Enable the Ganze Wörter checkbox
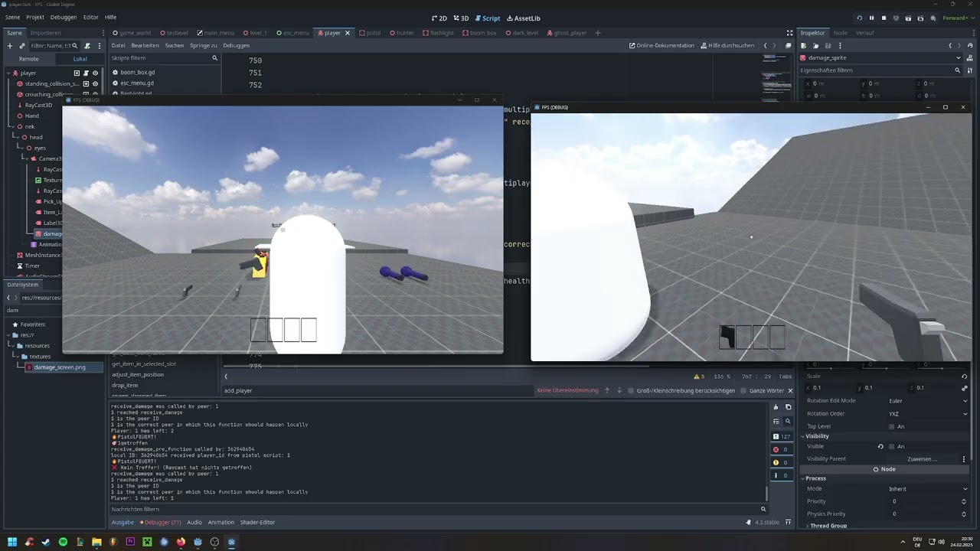Viewport: 980px width, 551px height. (x=743, y=390)
